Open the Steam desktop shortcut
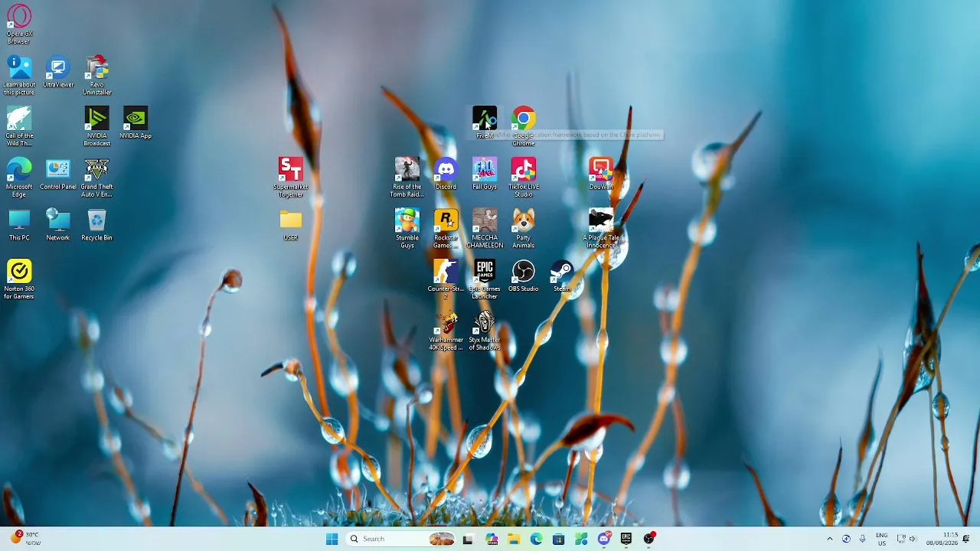 tap(562, 275)
